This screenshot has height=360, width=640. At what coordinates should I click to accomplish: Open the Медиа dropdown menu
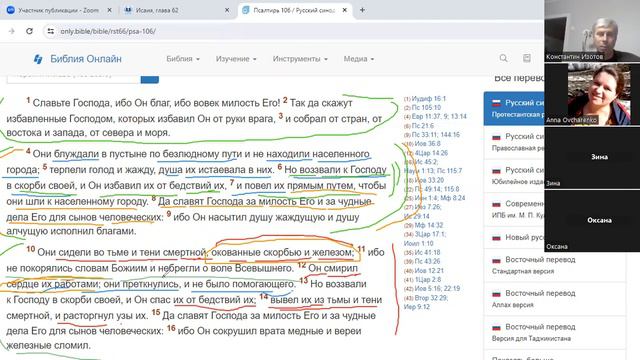click(359, 59)
